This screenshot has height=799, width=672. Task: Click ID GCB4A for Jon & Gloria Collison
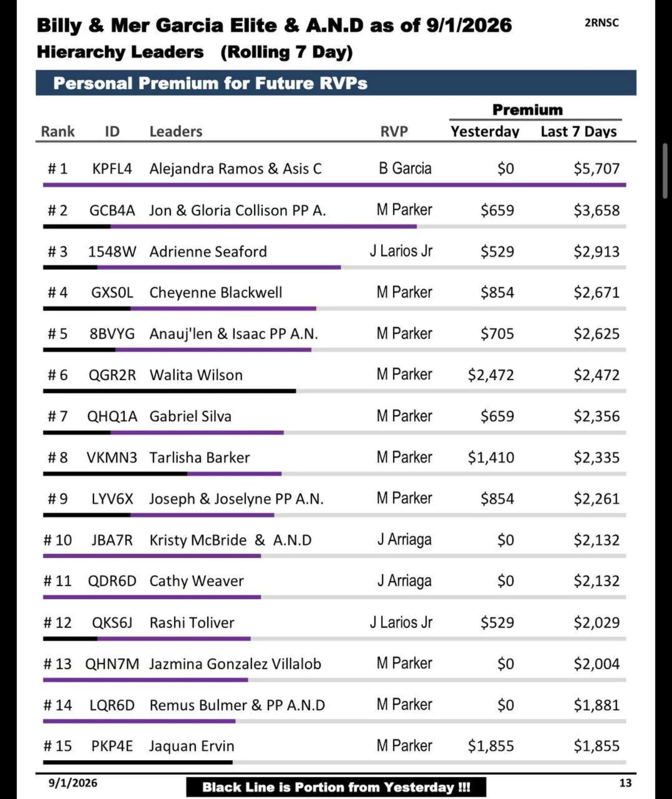112,210
